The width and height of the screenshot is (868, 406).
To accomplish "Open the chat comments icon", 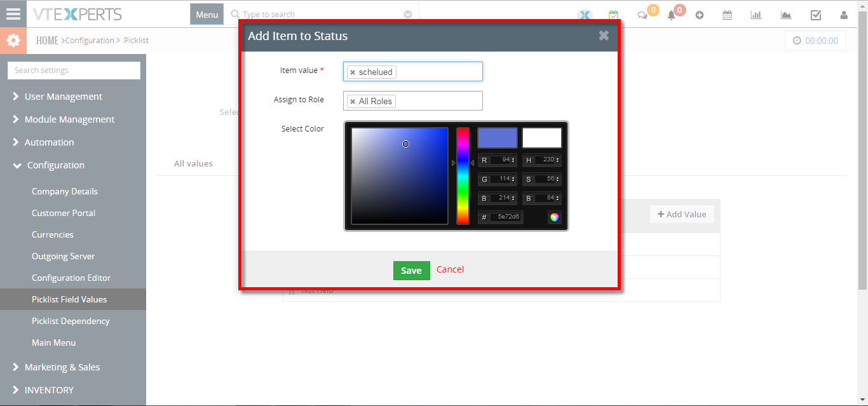I will click(642, 15).
